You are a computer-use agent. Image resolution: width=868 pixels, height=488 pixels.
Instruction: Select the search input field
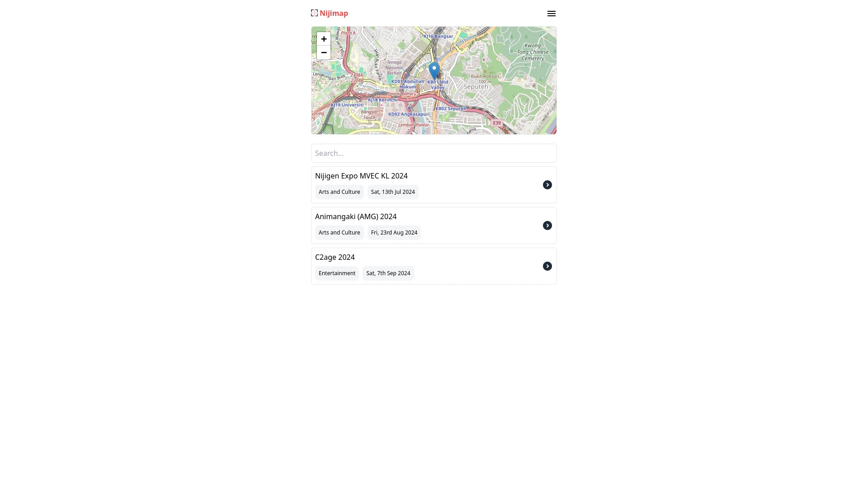coord(434,153)
